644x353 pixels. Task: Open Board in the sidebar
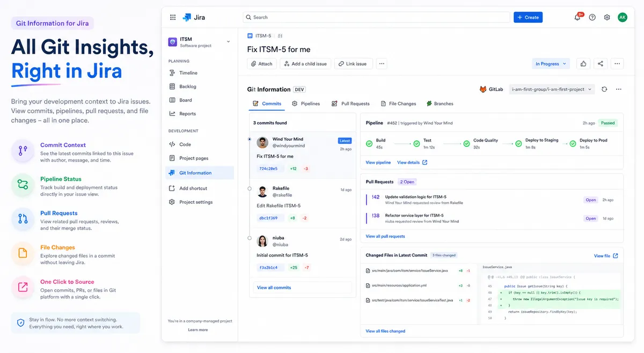tap(200, 100)
